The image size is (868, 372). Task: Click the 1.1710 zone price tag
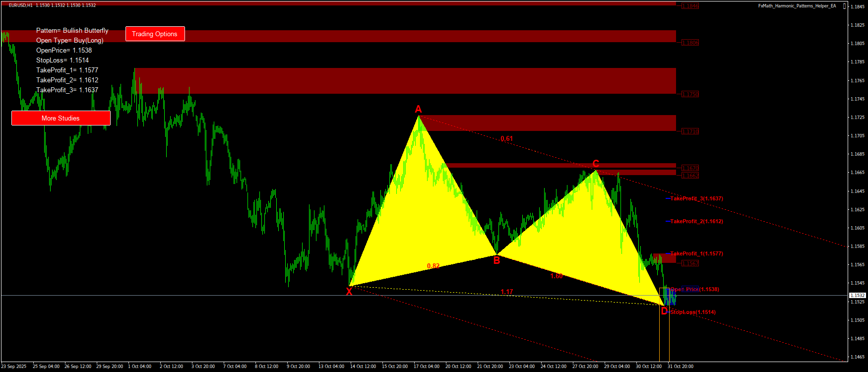(690, 131)
